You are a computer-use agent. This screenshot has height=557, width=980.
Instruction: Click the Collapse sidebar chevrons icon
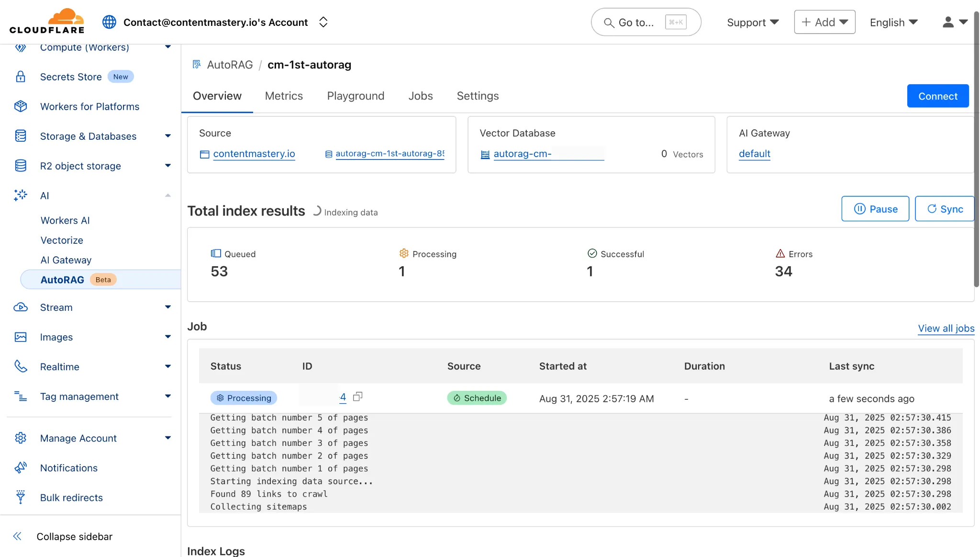(x=17, y=536)
